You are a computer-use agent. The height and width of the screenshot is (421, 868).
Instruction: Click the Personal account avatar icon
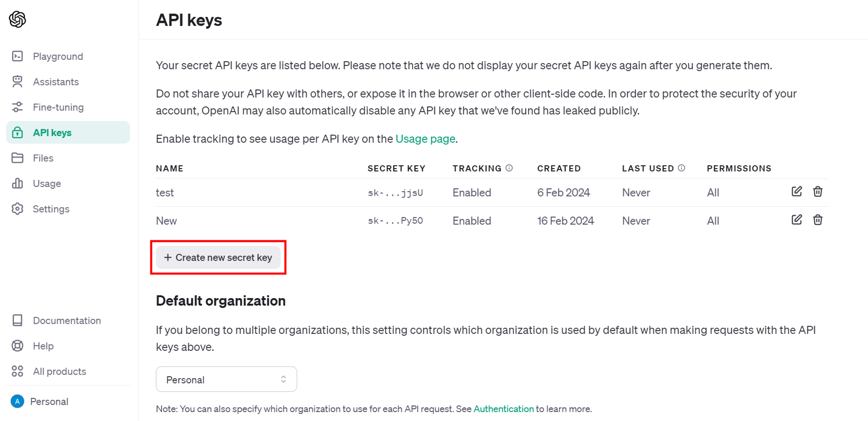click(x=18, y=401)
